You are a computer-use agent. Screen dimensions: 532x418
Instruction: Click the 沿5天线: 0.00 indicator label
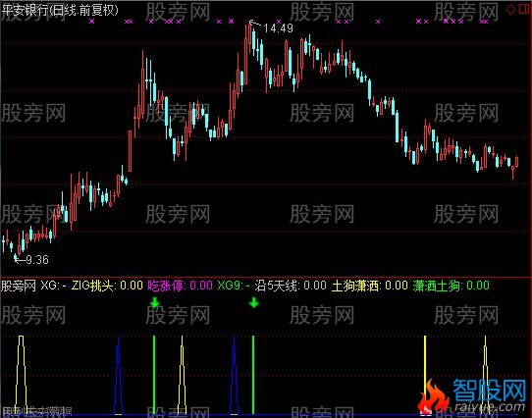(x=291, y=286)
